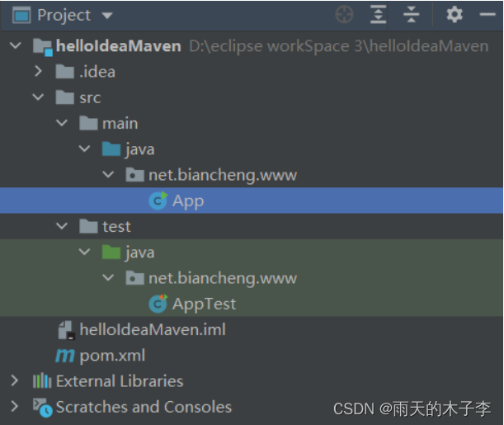Click the package icon under test java
Viewport: 504px width, 425px height.
[x=134, y=278]
